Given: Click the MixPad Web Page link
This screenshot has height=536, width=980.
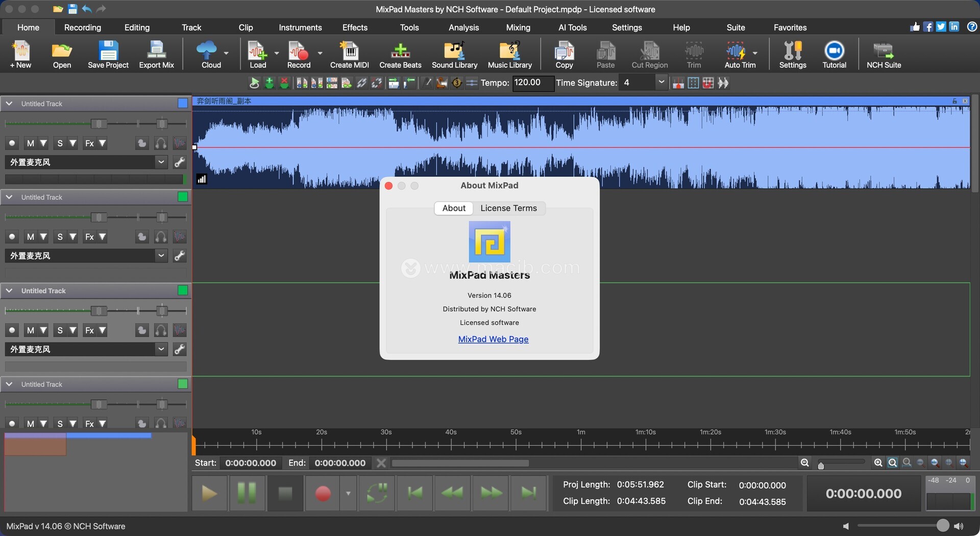Looking at the screenshot, I should 493,339.
